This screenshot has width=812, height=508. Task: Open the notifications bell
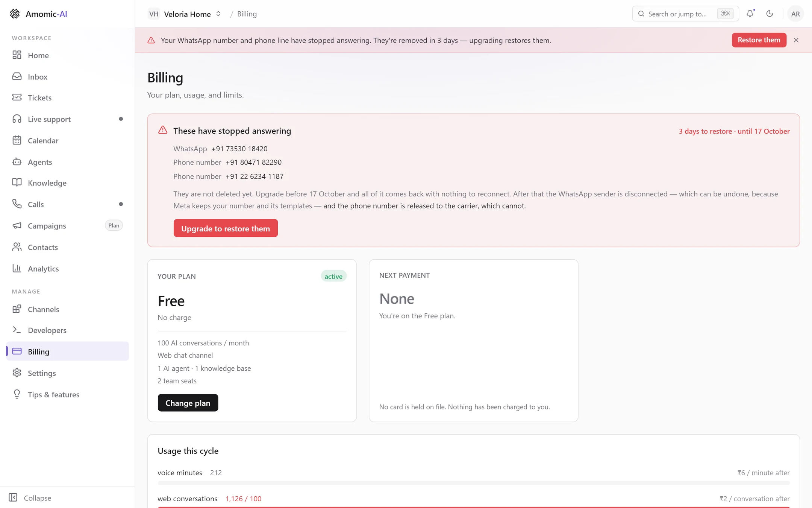coord(750,14)
